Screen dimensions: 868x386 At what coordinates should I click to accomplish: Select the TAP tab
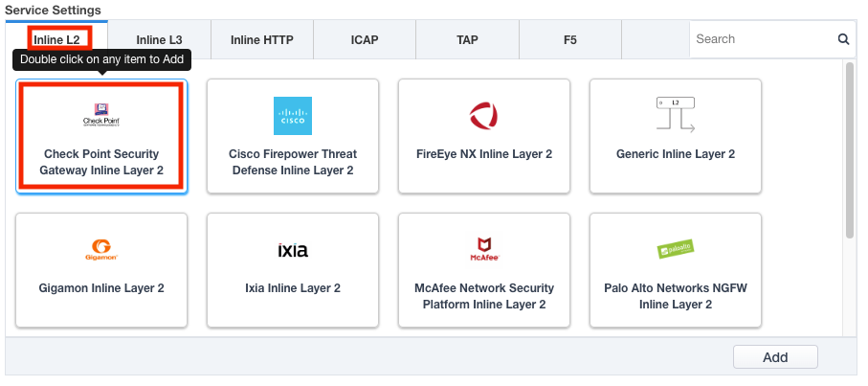(467, 40)
